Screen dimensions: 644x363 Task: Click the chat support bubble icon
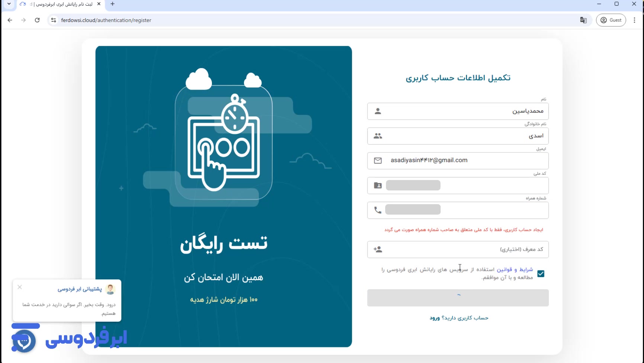[x=24, y=341]
